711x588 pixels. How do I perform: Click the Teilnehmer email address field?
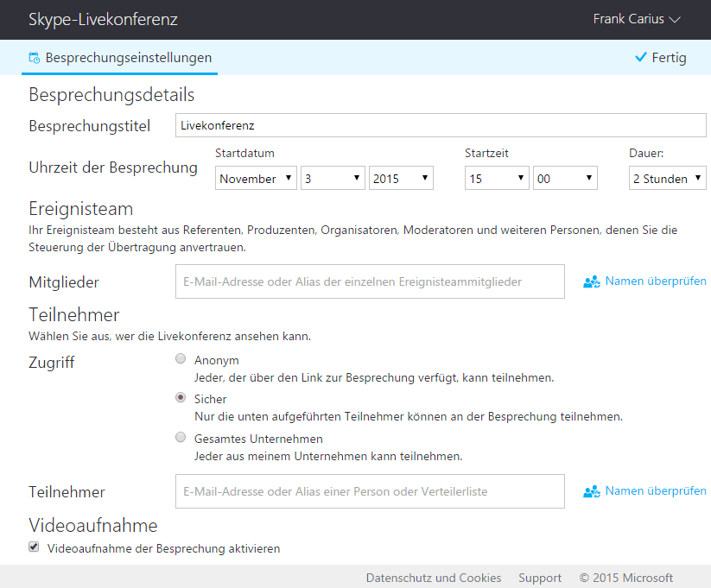(370, 491)
